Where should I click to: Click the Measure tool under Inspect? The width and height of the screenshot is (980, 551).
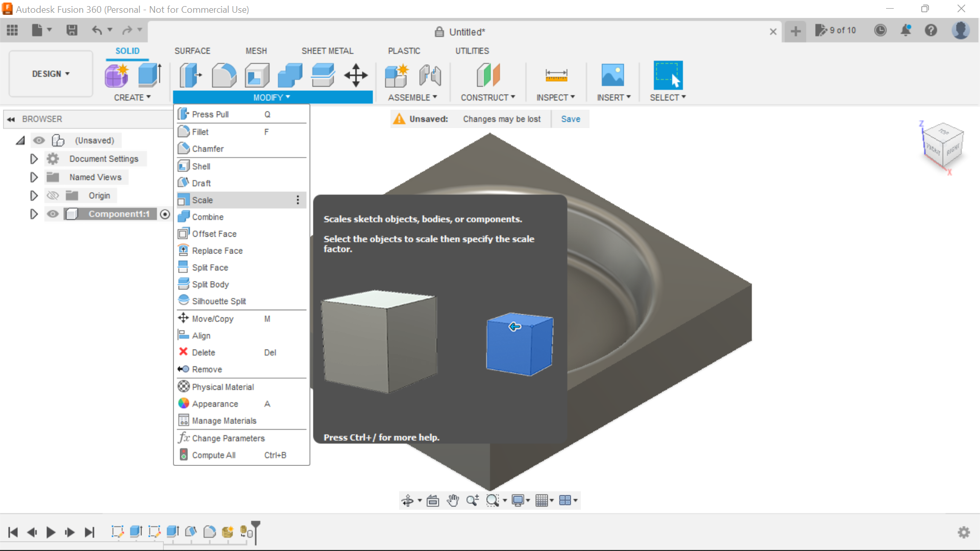pyautogui.click(x=556, y=76)
